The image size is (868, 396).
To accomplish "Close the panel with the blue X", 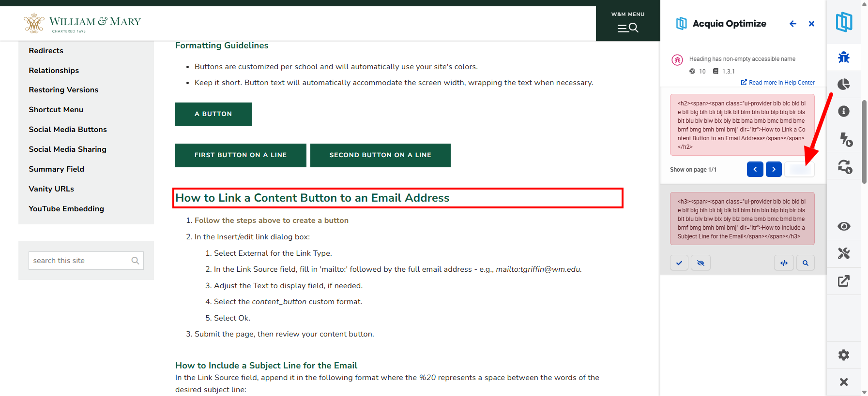I will point(811,24).
